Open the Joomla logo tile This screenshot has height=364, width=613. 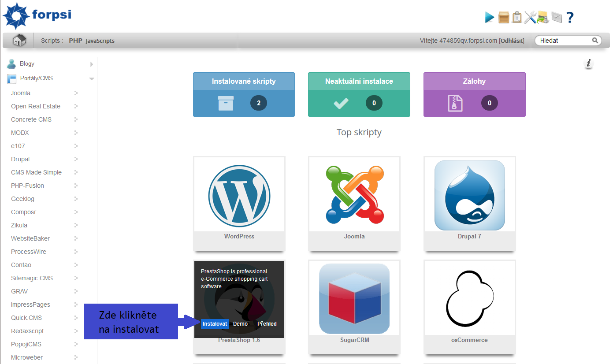point(354,194)
